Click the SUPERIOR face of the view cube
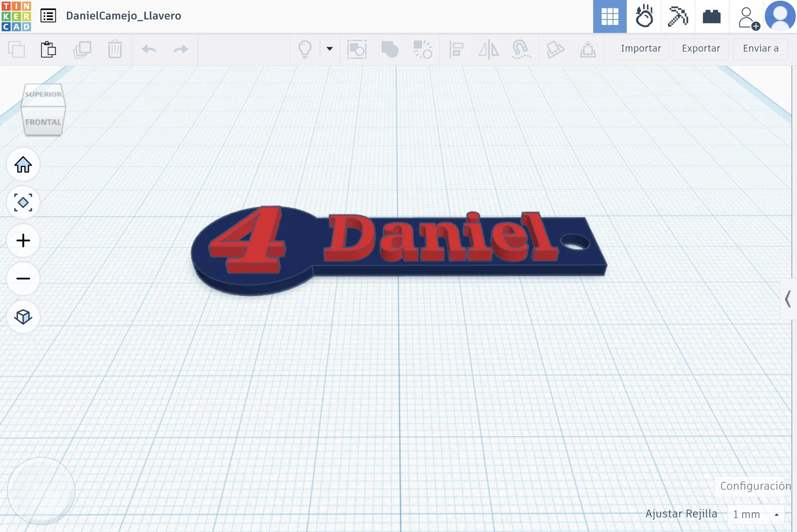797x532 pixels. (43, 94)
